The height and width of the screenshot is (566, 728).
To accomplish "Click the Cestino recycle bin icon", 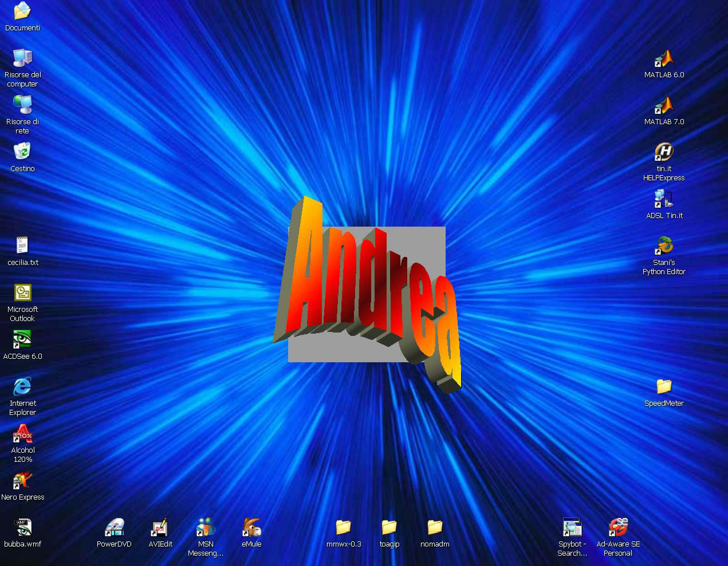I will (22, 152).
